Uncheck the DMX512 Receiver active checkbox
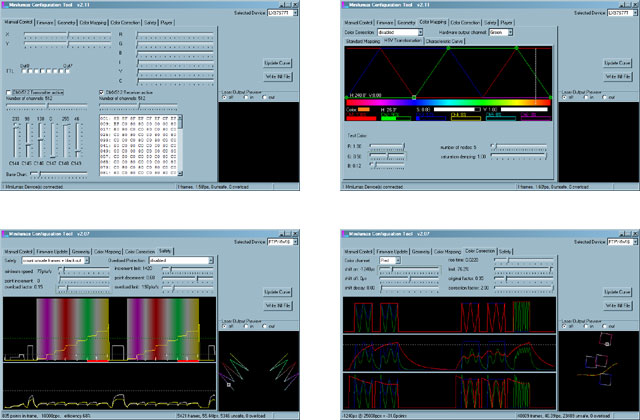Screen dimensions: 640x420 point(101,91)
